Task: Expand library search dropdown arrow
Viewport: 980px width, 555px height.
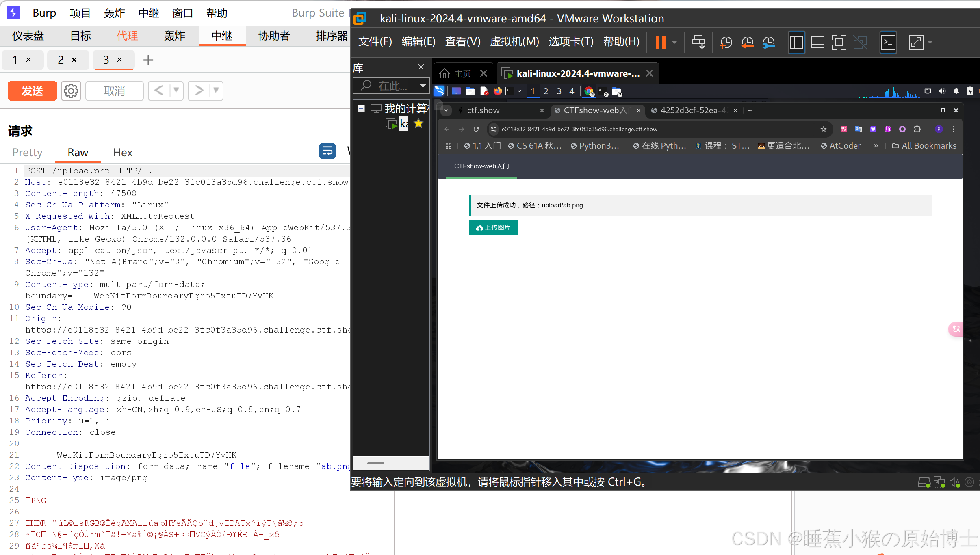Action: pos(423,86)
